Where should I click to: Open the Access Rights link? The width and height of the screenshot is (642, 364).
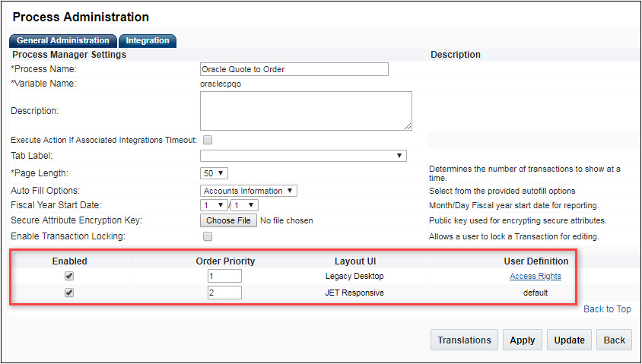click(536, 277)
